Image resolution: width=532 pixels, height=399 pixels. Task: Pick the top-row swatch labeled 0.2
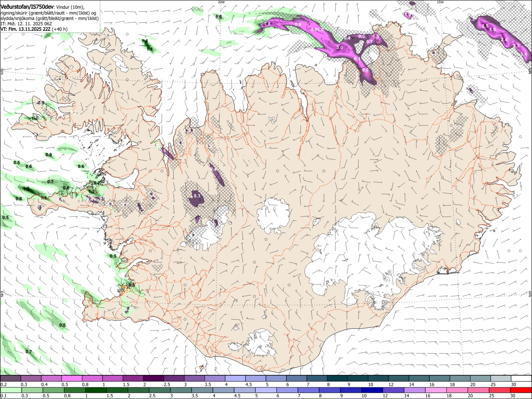tap(10, 379)
